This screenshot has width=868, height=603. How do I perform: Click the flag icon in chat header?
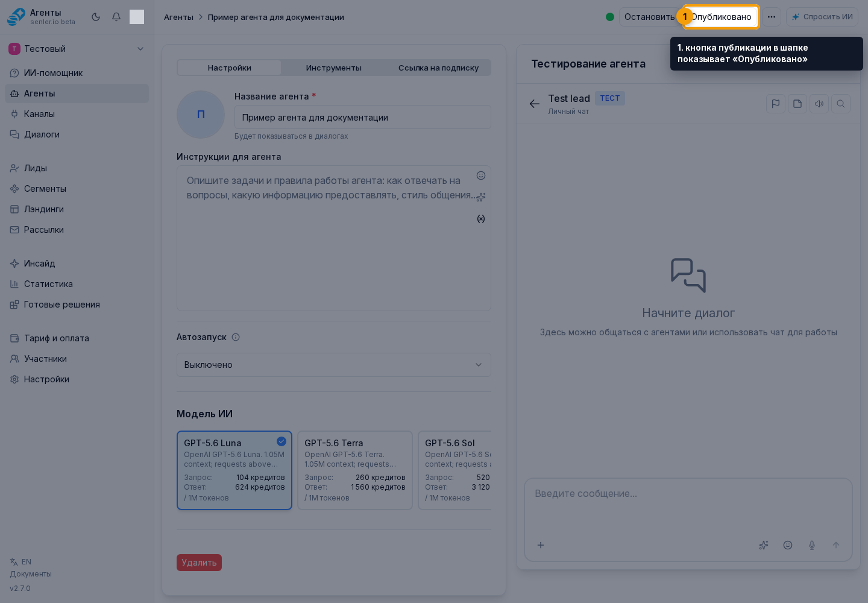point(776,104)
